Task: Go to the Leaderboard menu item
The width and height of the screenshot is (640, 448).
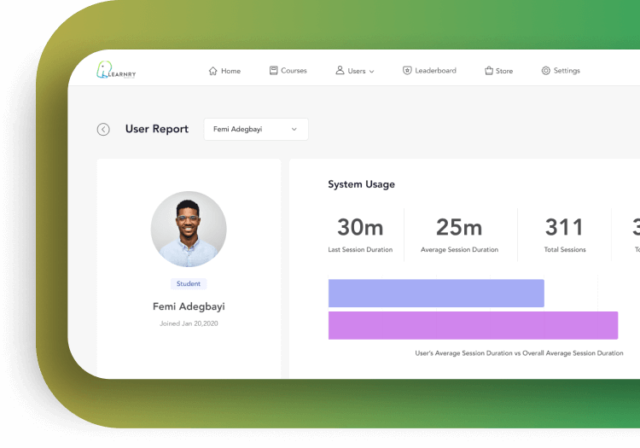Action: 435,71
